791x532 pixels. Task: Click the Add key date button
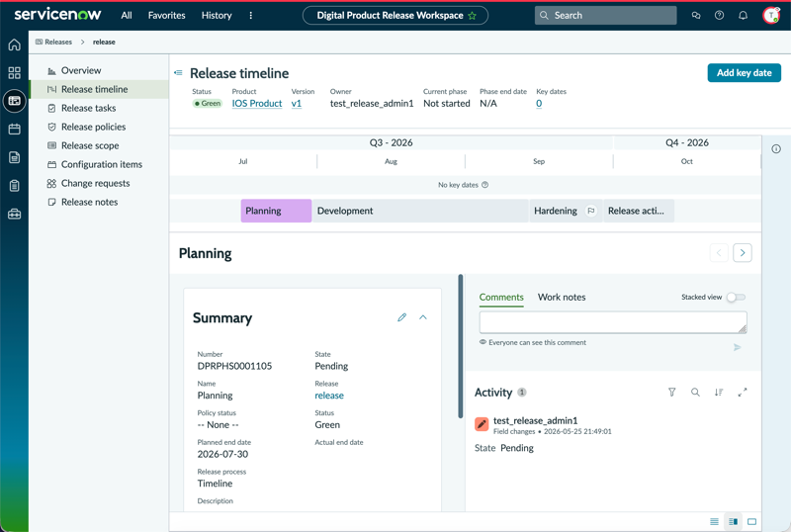coord(745,73)
